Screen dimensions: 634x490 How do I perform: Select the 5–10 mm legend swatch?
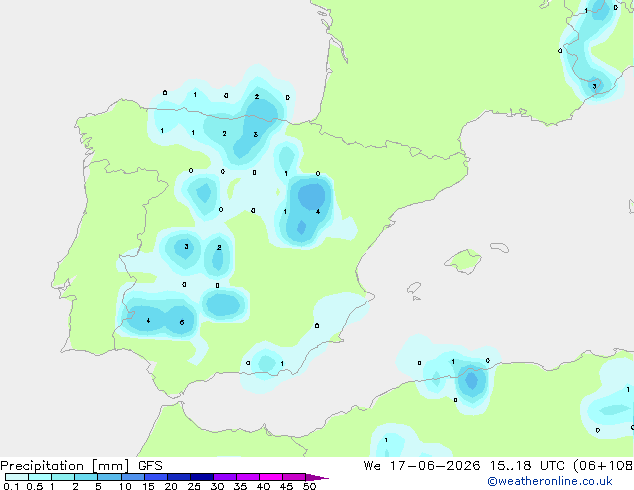click(109, 477)
